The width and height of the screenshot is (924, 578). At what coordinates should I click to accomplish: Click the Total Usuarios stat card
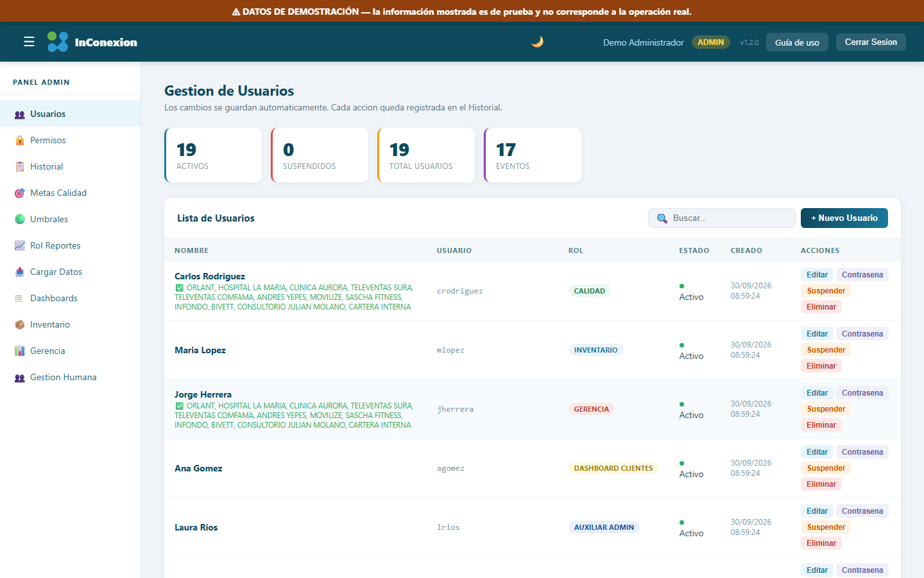tap(426, 155)
